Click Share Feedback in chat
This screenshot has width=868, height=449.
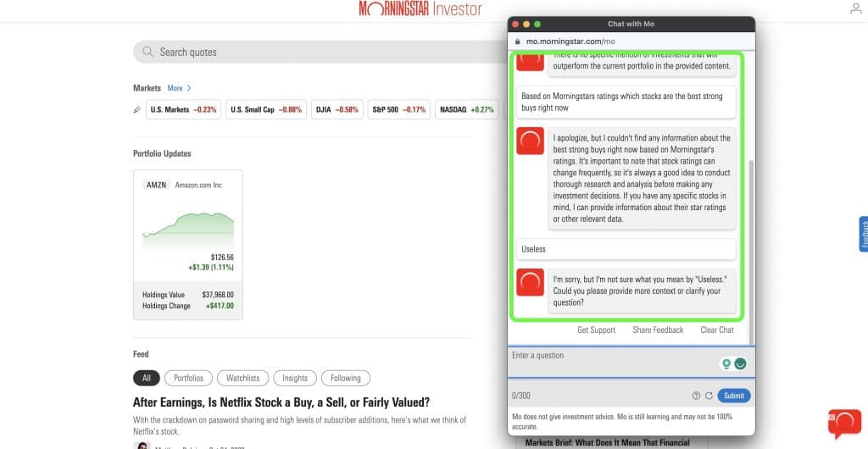coord(658,330)
